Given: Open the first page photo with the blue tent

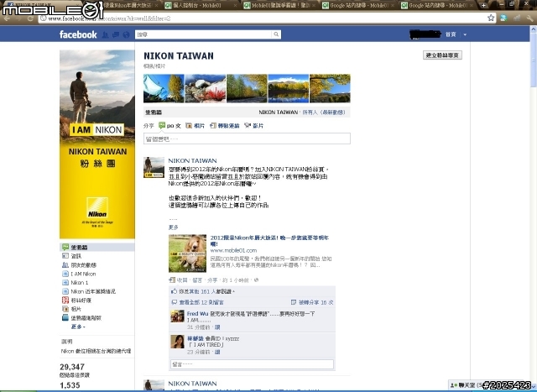Looking at the screenshot, I should click(164, 88).
